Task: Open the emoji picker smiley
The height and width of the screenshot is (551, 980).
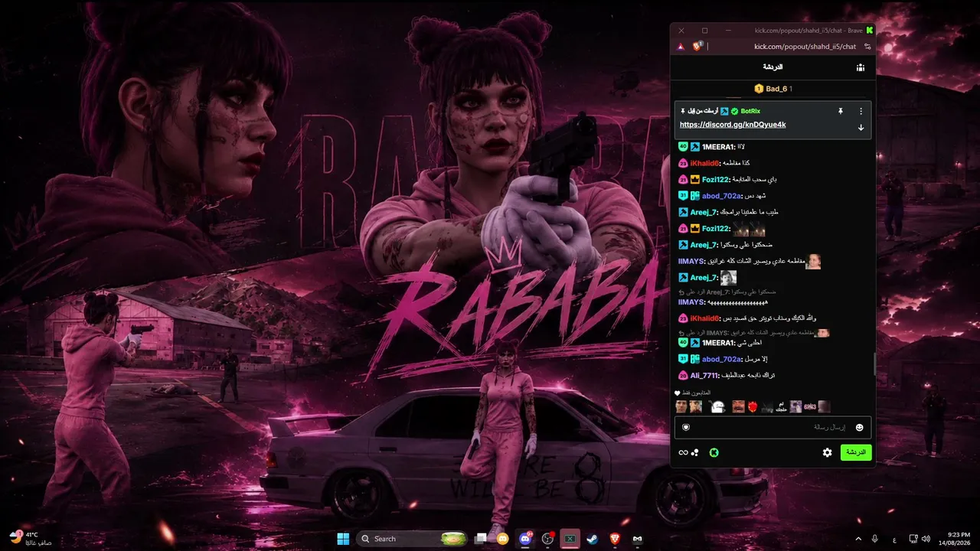Action: 859,427
